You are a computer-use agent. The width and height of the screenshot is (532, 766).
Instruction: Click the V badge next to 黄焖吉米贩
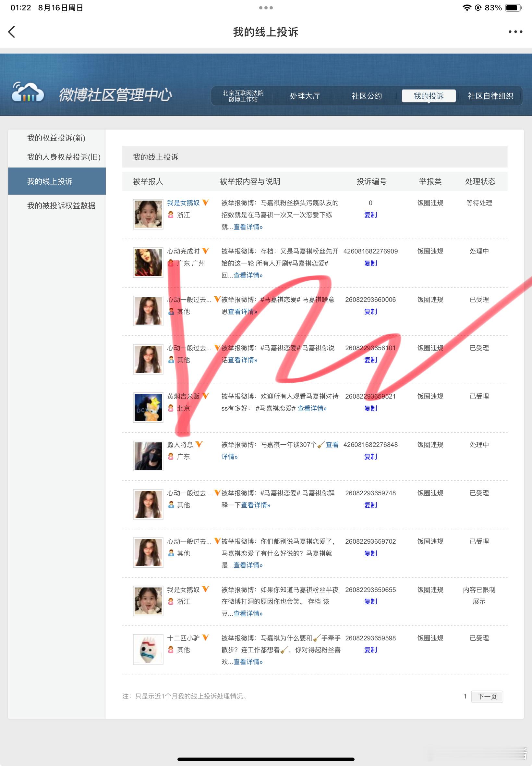(206, 396)
